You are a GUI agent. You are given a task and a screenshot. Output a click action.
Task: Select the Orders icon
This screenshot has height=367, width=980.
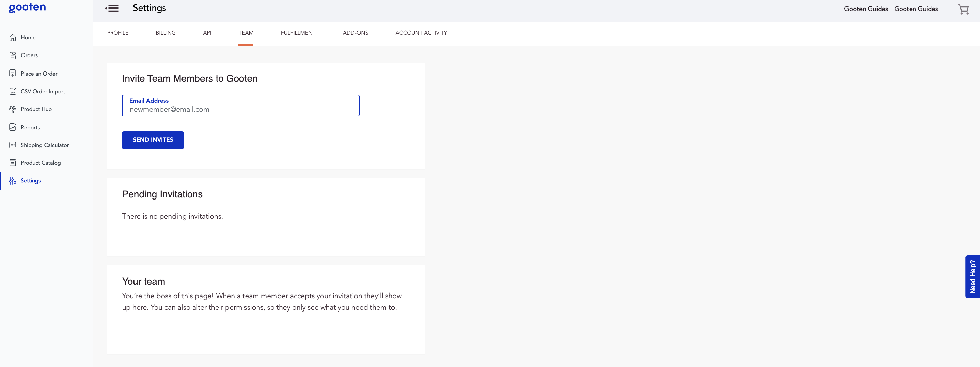[13, 55]
